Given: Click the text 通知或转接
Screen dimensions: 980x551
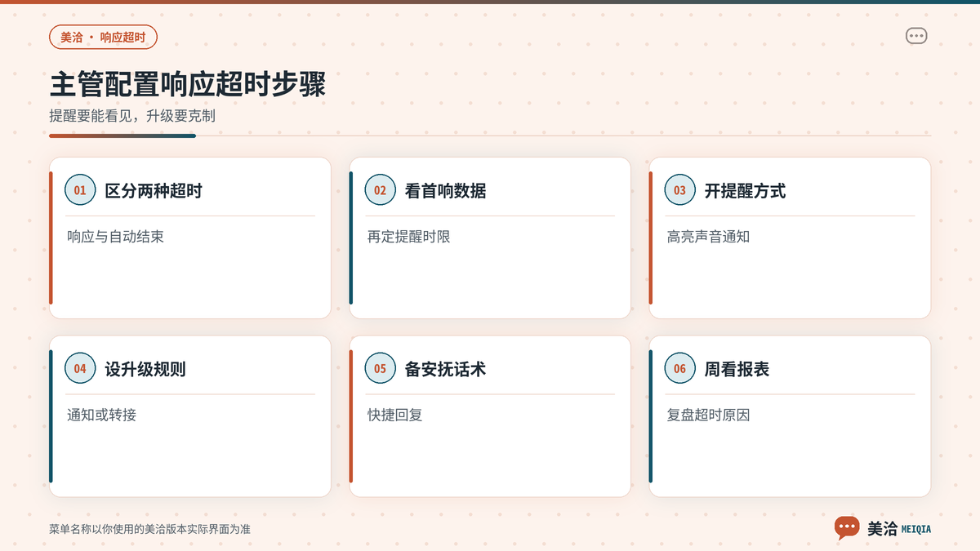Looking at the screenshot, I should click(101, 415).
